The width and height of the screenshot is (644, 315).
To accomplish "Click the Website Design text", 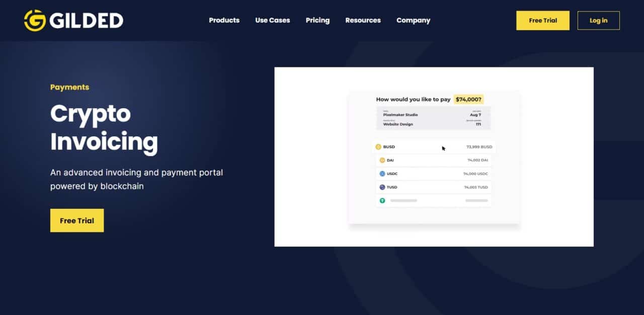I will 398,124.
